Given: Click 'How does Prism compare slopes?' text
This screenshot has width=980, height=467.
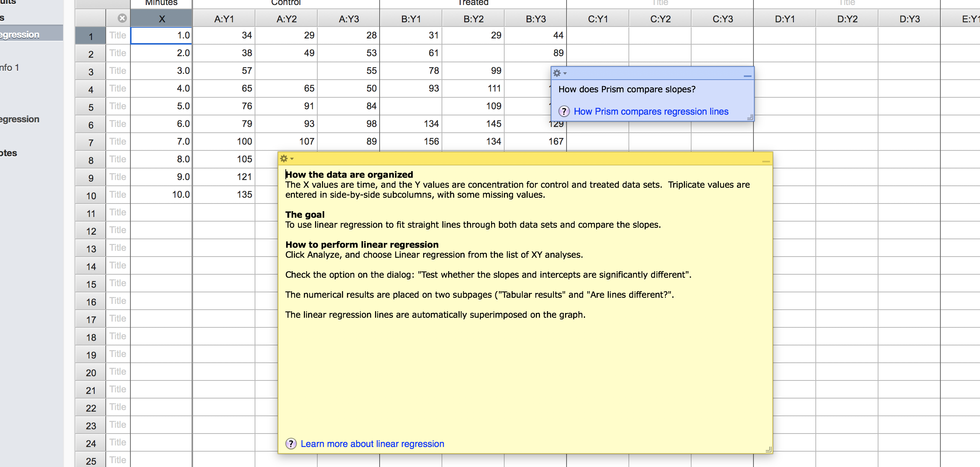Looking at the screenshot, I should point(627,89).
